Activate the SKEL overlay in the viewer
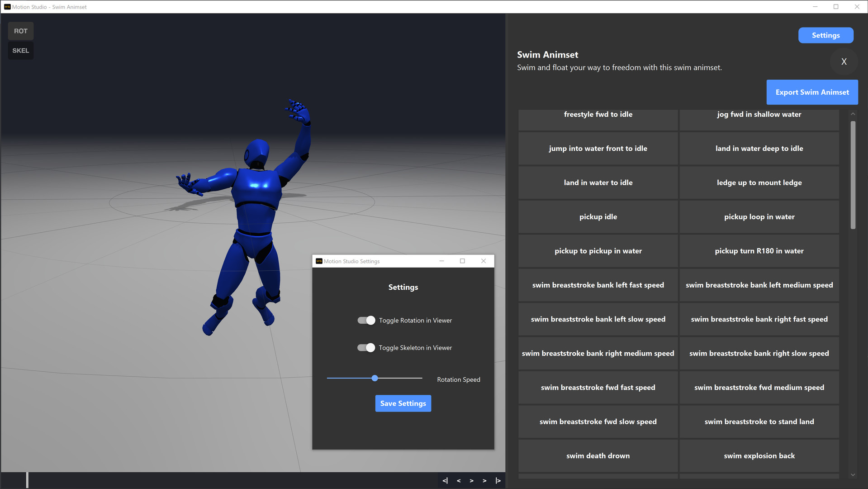This screenshot has height=489, width=868. [x=20, y=50]
